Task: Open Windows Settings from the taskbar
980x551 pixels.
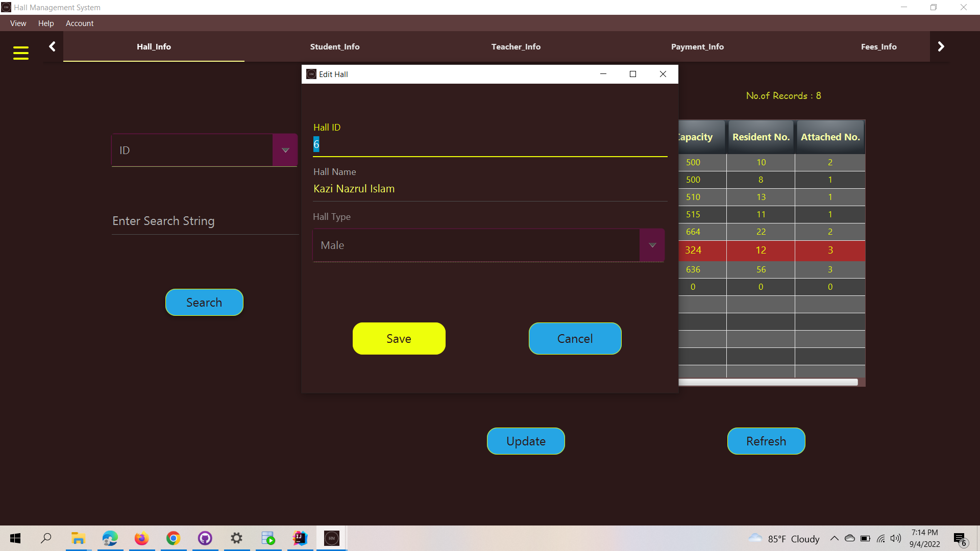Action: pyautogui.click(x=236, y=538)
